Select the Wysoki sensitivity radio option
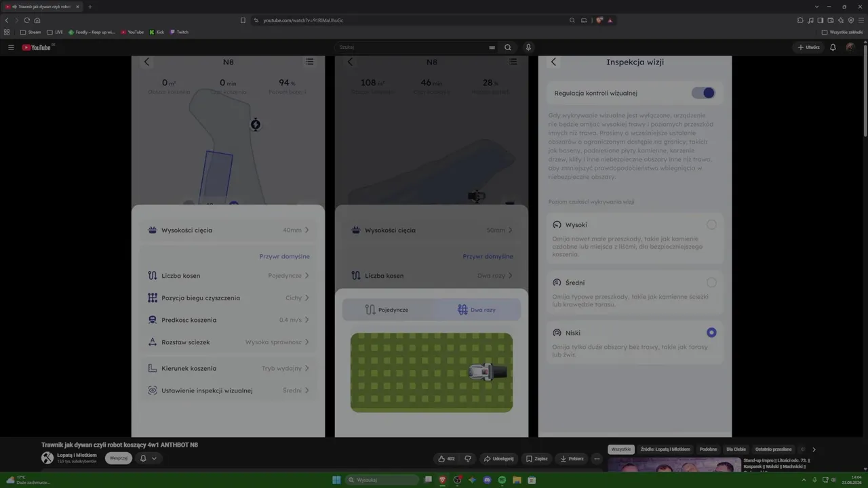 (711, 224)
